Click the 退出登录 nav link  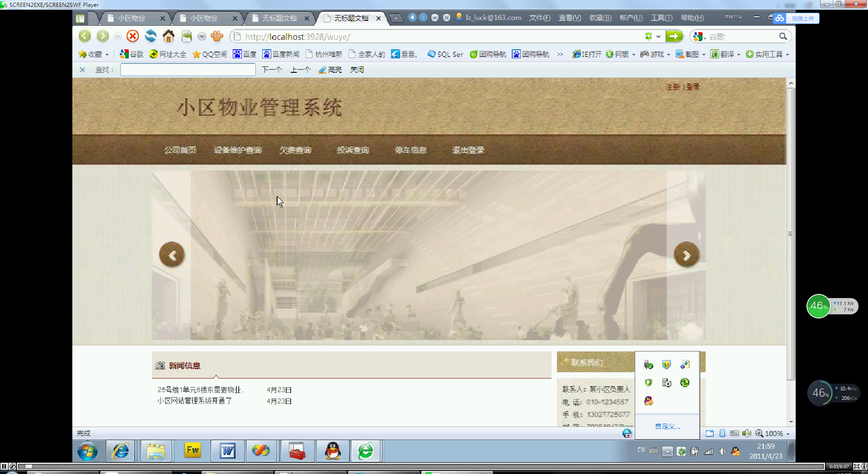pyautogui.click(x=468, y=150)
